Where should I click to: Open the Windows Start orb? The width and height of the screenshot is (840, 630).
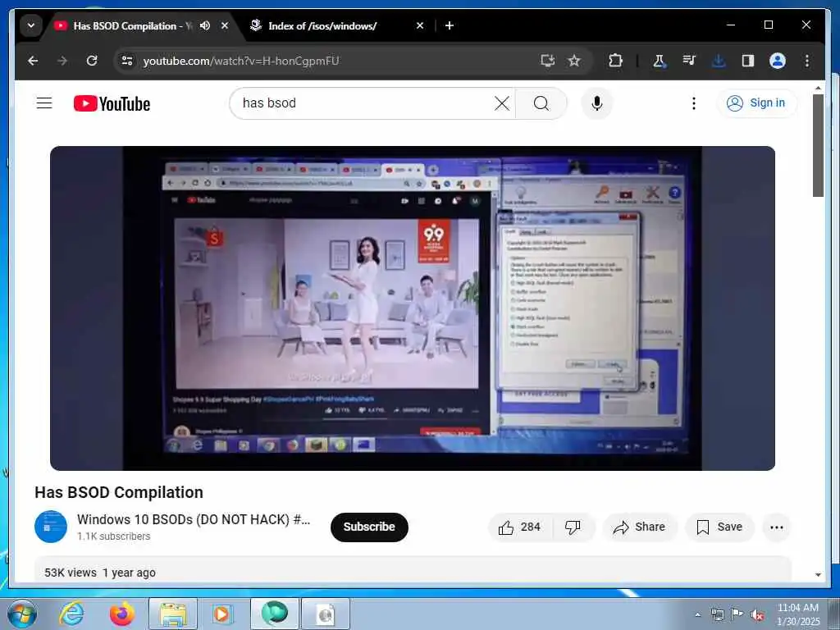pyautogui.click(x=22, y=614)
